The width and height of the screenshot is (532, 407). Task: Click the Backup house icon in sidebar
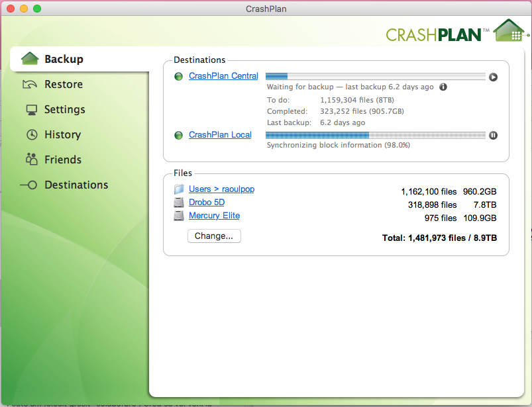30,59
